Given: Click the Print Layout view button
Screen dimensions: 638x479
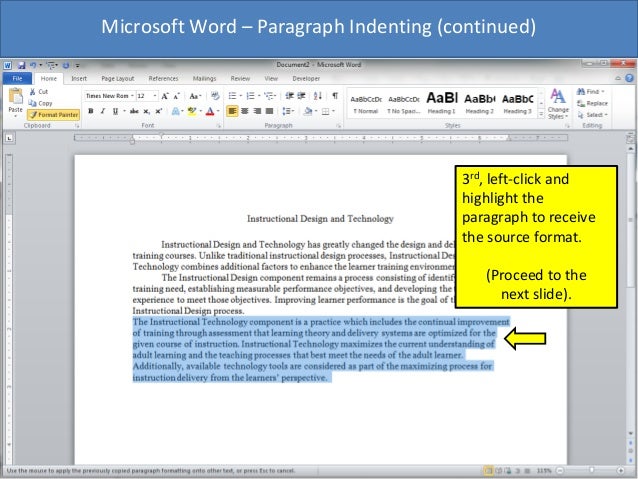Looking at the screenshot, I should click(x=487, y=470).
